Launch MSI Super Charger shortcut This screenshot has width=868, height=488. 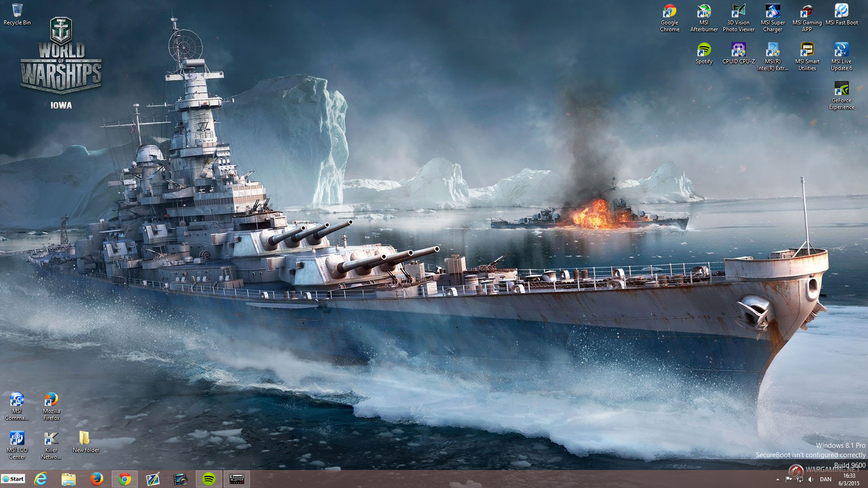(x=773, y=18)
